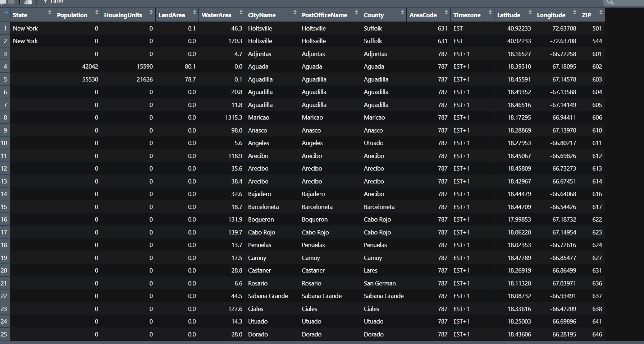Click the sort control on PostOfficeName column
Image resolution: width=644 pixels, height=344 pixels.
point(356,15)
